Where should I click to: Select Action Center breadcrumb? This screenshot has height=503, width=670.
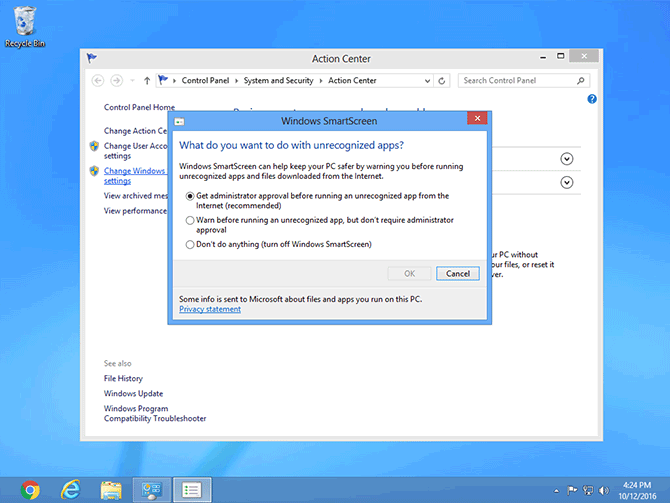pyautogui.click(x=352, y=80)
